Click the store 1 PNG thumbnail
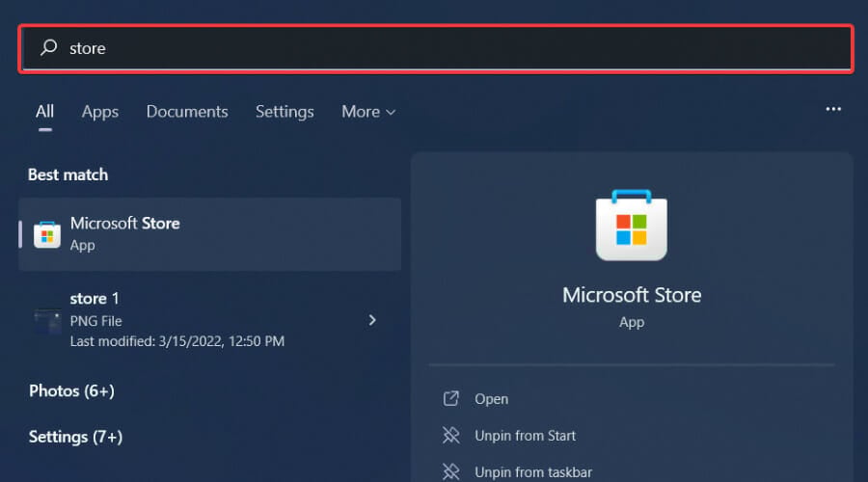This screenshot has height=482, width=868. 47,321
